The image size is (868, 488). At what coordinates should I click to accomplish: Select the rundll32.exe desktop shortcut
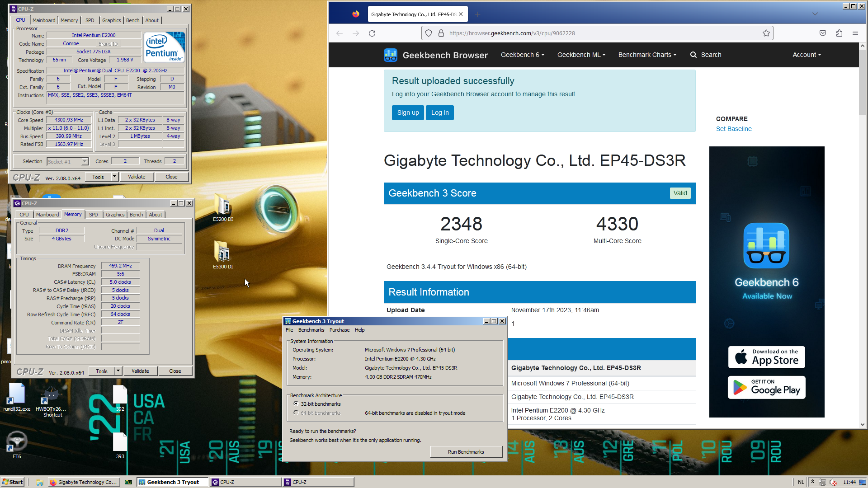click(x=17, y=397)
